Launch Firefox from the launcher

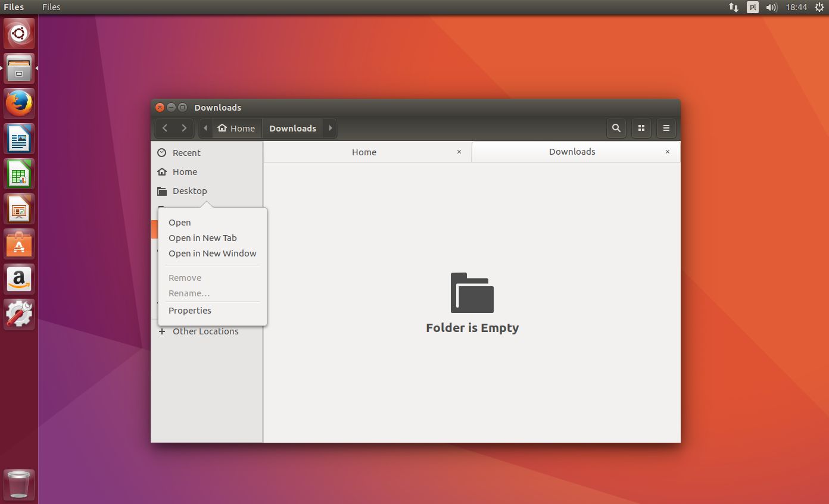[20, 104]
